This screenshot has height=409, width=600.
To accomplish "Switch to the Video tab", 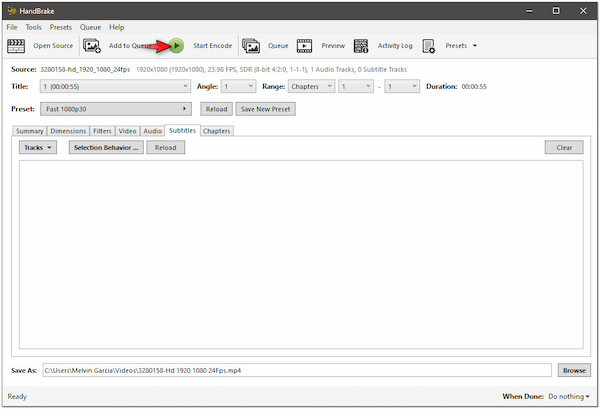I will click(127, 131).
